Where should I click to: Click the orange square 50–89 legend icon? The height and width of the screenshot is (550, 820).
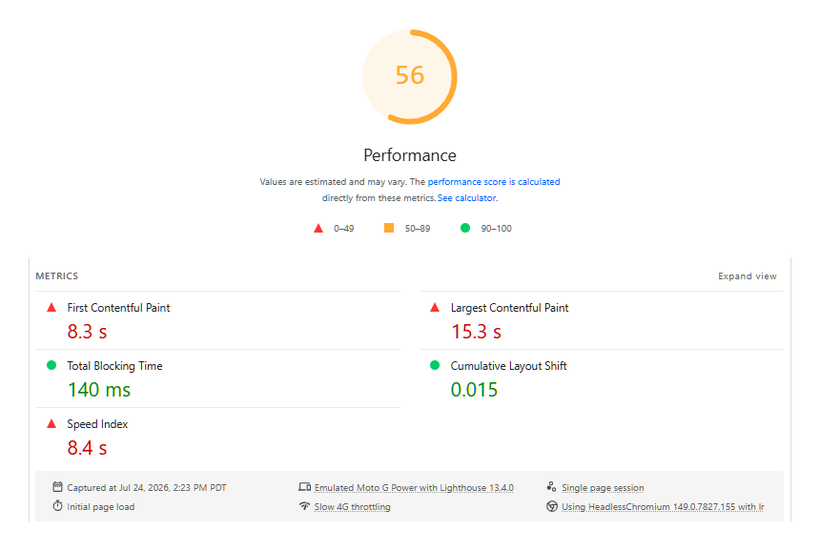(389, 228)
